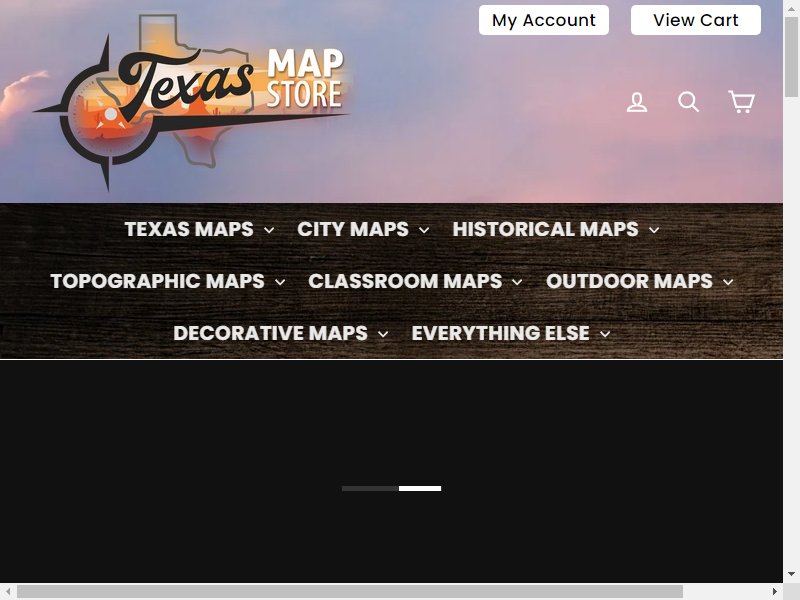Click the horizontal scrollbar thumb
The height and width of the screenshot is (600, 800).
coord(350,591)
